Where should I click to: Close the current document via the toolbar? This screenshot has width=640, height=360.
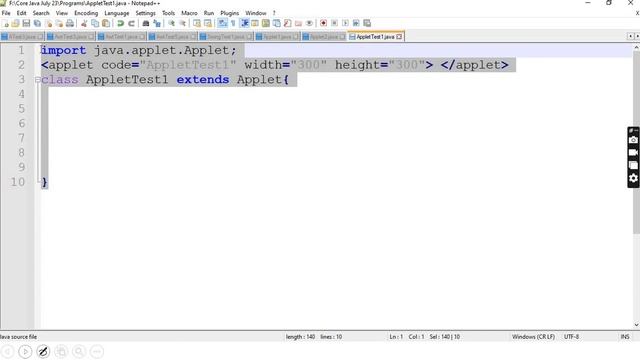tap(49, 23)
